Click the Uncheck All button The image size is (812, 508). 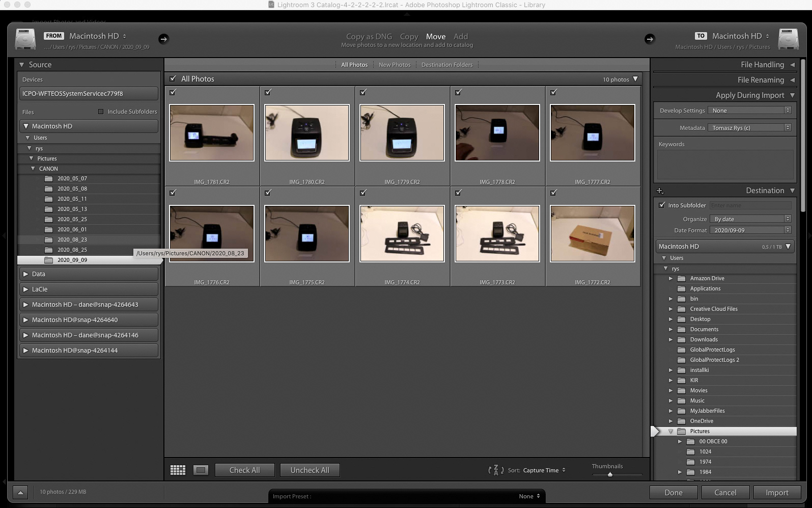pyautogui.click(x=310, y=470)
